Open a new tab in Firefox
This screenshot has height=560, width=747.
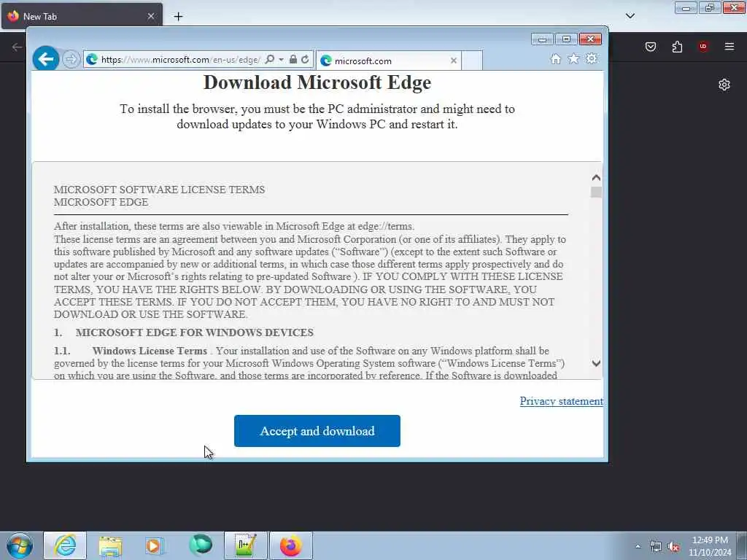[178, 16]
